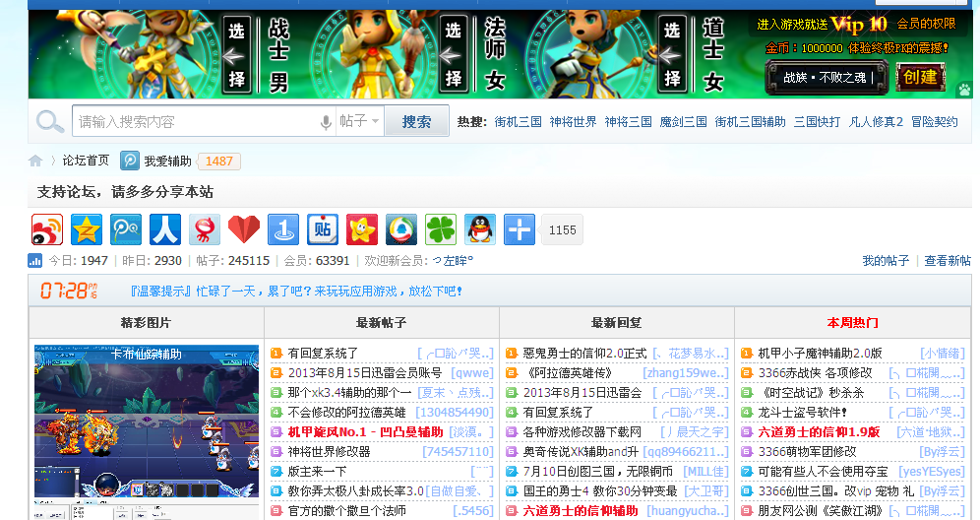The height and width of the screenshot is (520, 980).
Task: Open hot post 六道勇士的信仰1.9版
Action: (819, 432)
